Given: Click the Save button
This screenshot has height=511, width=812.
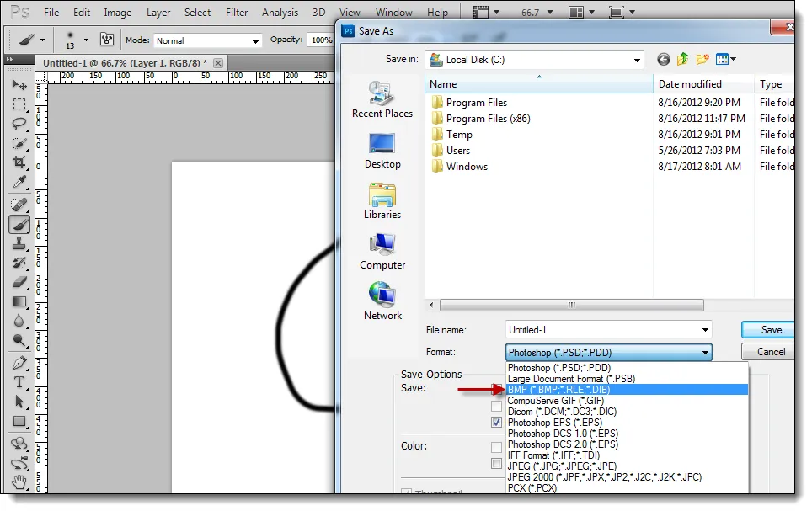Looking at the screenshot, I should point(768,330).
